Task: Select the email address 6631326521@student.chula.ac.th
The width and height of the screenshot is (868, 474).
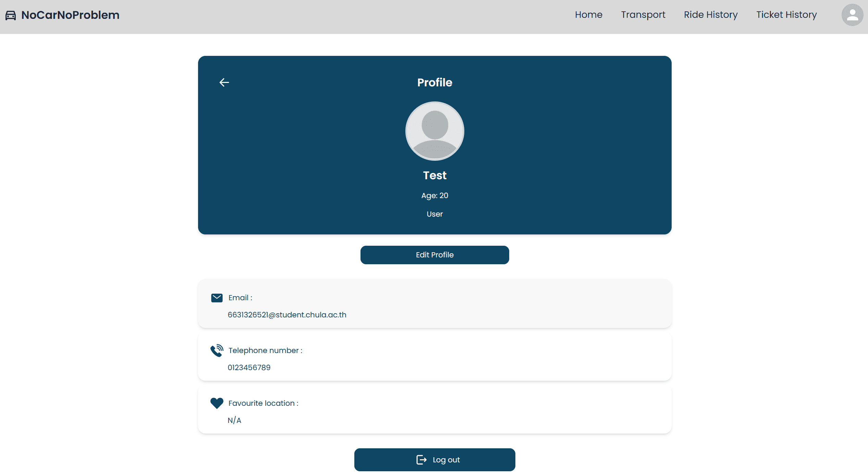Action: click(x=287, y=315)
